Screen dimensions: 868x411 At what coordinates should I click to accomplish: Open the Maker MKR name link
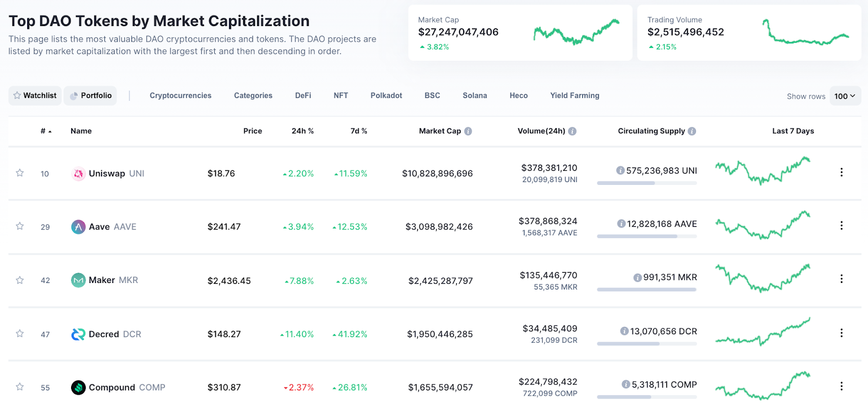[113, 280]
